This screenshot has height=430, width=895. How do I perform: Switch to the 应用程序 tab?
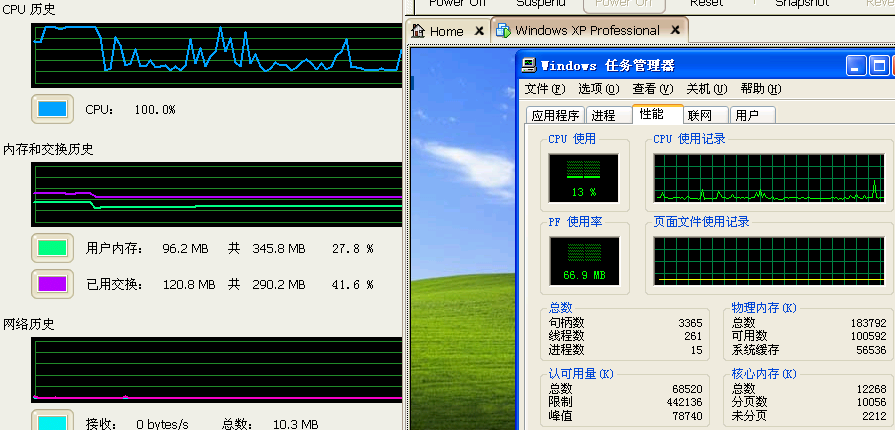555,115
